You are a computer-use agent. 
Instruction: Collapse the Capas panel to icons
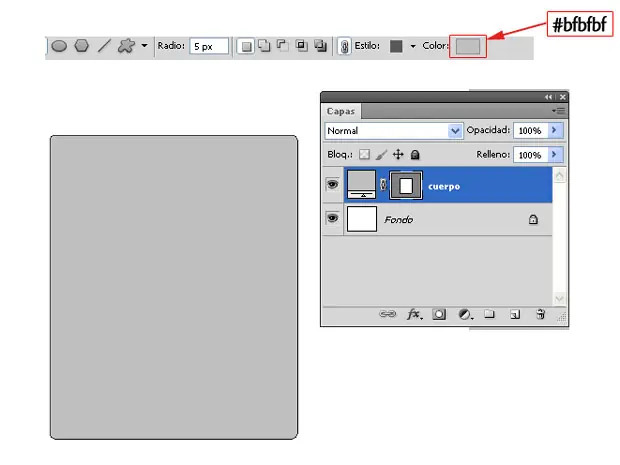point(548,97)
